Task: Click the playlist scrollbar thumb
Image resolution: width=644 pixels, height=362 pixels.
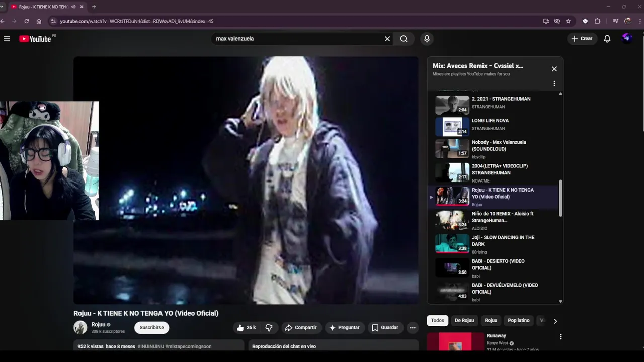Action: (x=560, y=199)
